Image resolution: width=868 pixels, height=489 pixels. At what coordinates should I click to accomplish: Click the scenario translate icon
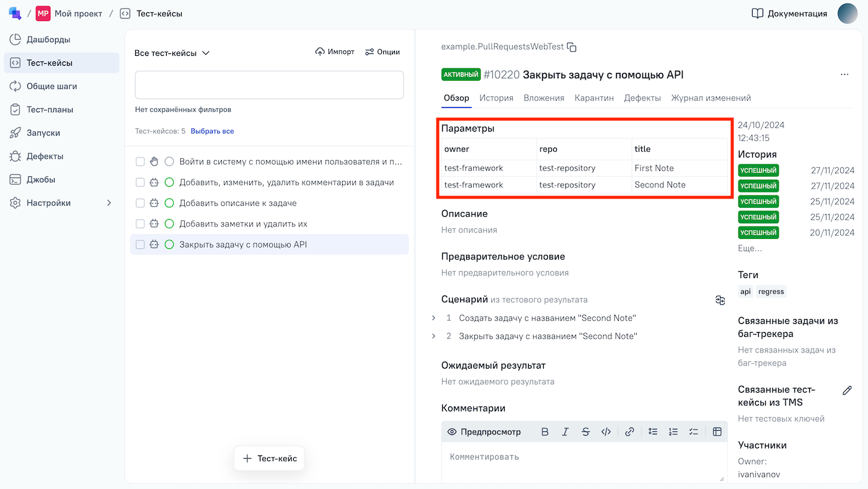point(720,300)
